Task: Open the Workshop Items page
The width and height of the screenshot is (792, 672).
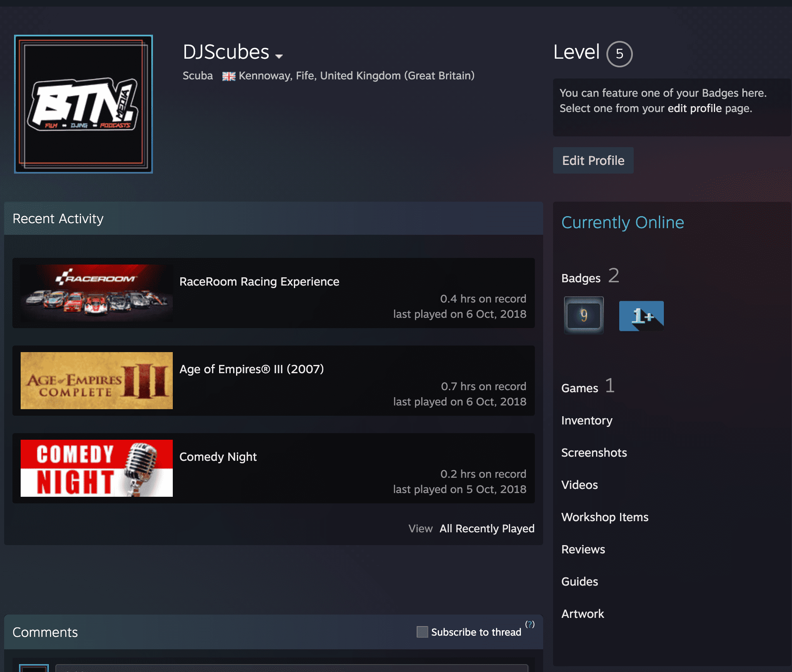Action: pyautogui.click(x=604, y=517)
